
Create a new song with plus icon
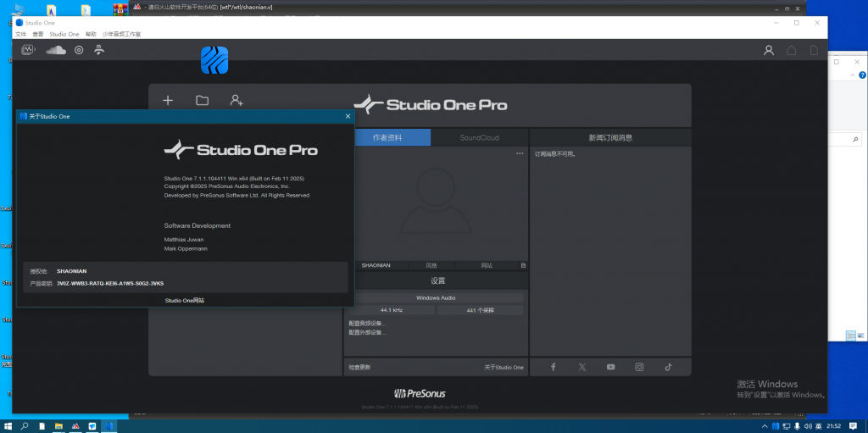click(x=168, y=100)
